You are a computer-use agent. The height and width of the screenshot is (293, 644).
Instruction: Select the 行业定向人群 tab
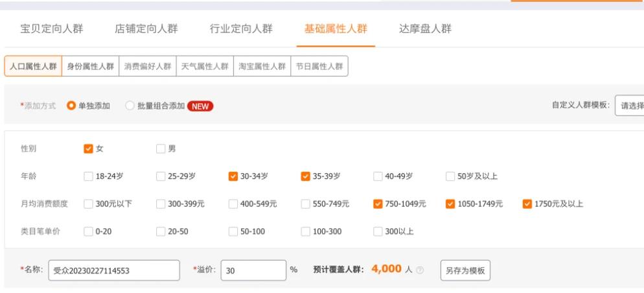tap(241, 29)
